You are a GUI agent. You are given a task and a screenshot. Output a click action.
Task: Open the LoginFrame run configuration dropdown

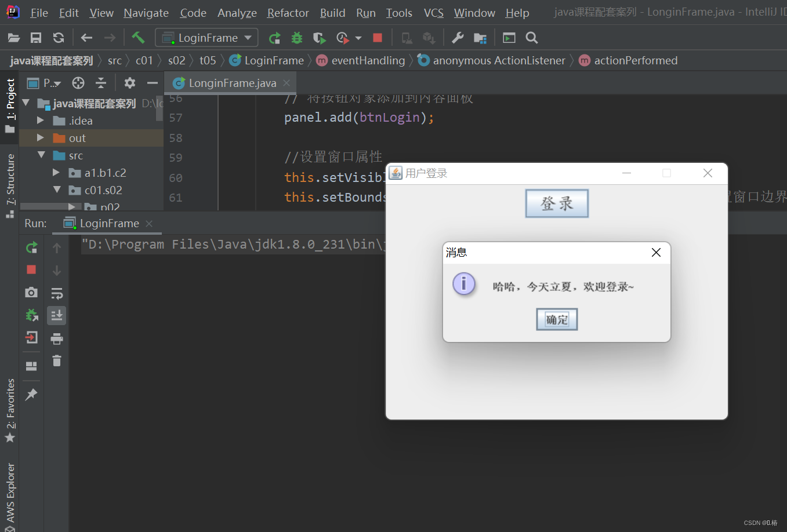[x=248, y=37]
